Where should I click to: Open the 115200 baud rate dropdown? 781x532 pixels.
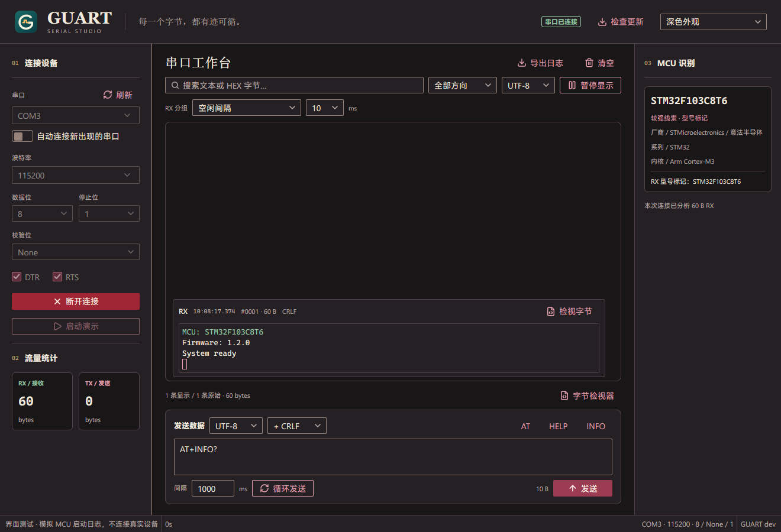click(76, 175)
